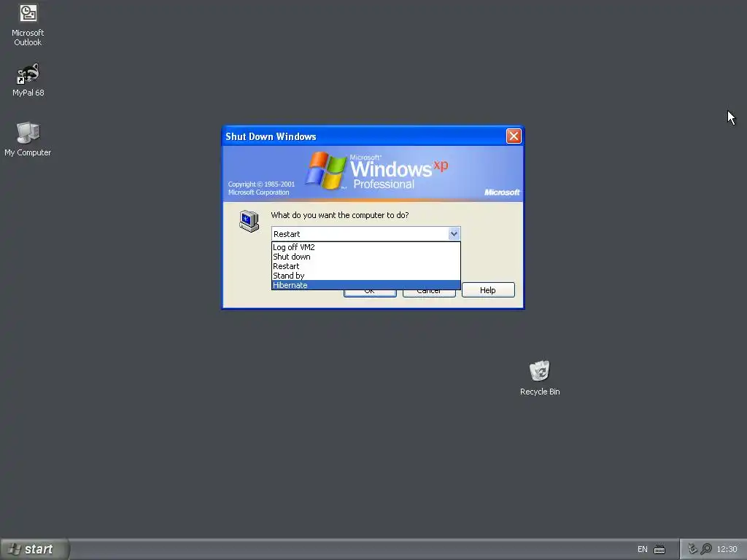
Task: Click the leftmost system tray icon beside the magnifier
Action: pyautogui.click(x=693, y=549)
